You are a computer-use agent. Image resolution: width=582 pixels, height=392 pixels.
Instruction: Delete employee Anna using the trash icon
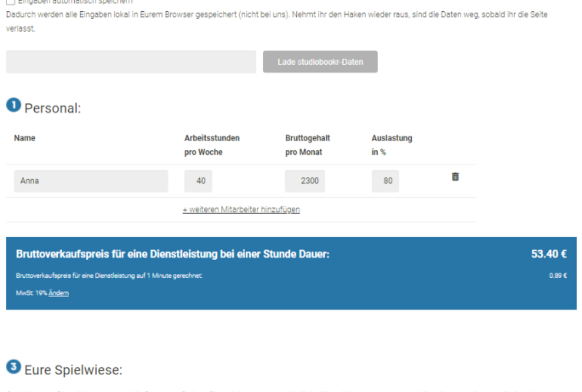[x=455, y=177]
